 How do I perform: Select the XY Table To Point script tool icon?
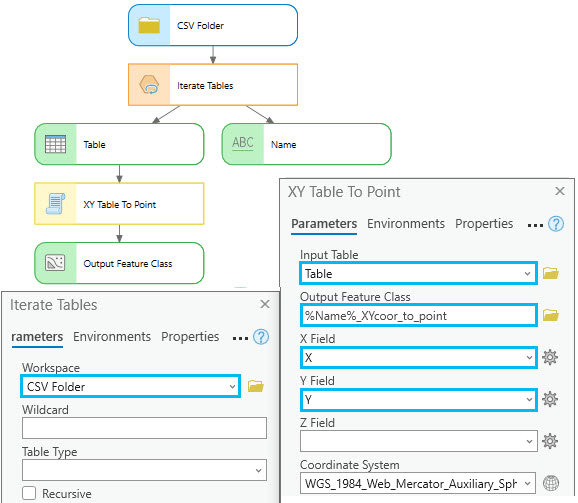pyautogui.click(x=55, y=204)
